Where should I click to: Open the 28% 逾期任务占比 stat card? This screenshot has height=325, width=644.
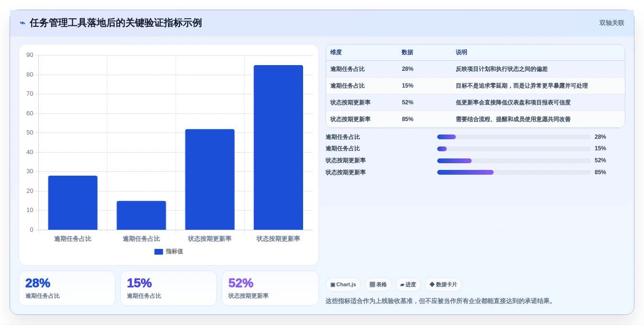pos(67,288)
